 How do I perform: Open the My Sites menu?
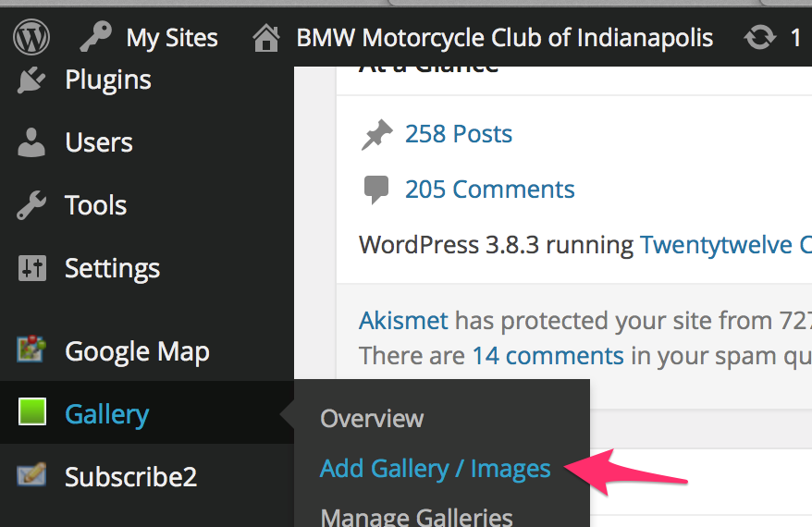[x=172, y=38]
